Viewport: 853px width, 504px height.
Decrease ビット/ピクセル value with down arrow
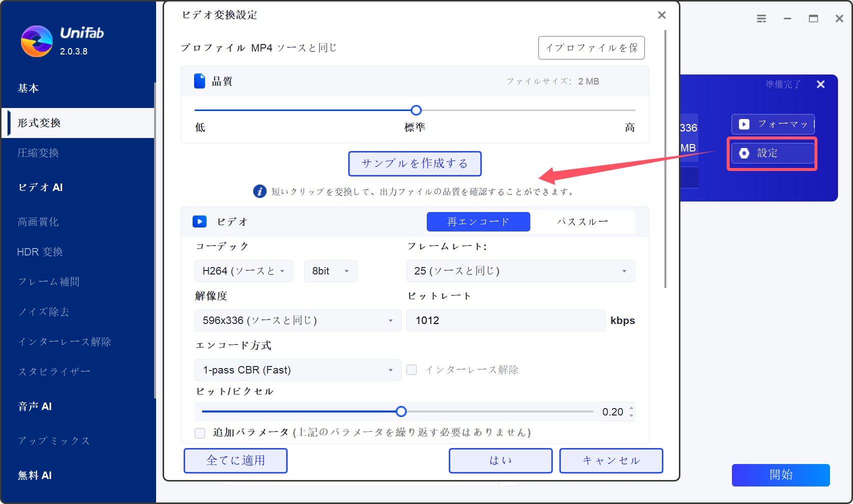(x=631, y=416)
